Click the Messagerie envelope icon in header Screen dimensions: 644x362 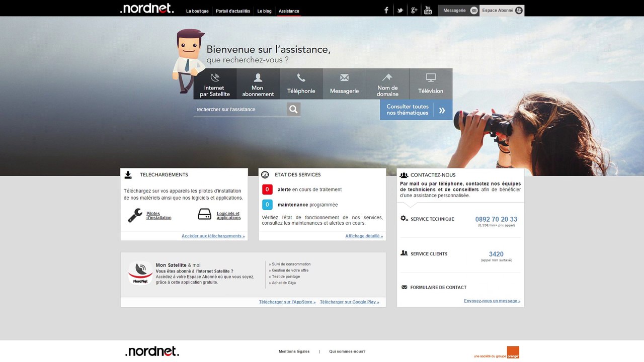pos(474,11)
